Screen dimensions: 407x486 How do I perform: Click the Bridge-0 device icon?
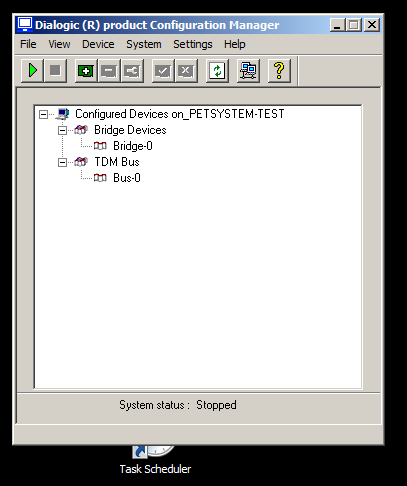coord(100,146)
